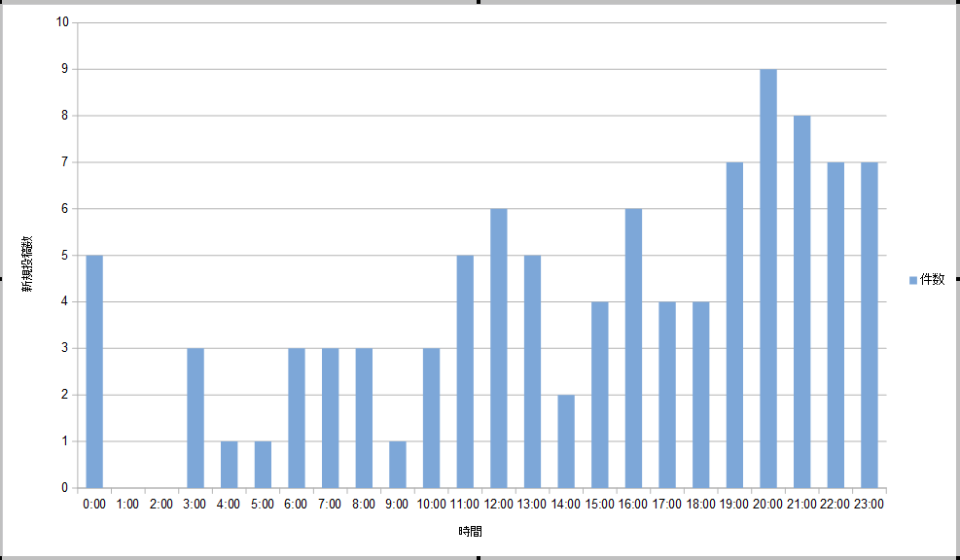Click the right-middle chart resize handle
Image resolution: width=960 pixels, height=560 pixels.
click(957, 280)
